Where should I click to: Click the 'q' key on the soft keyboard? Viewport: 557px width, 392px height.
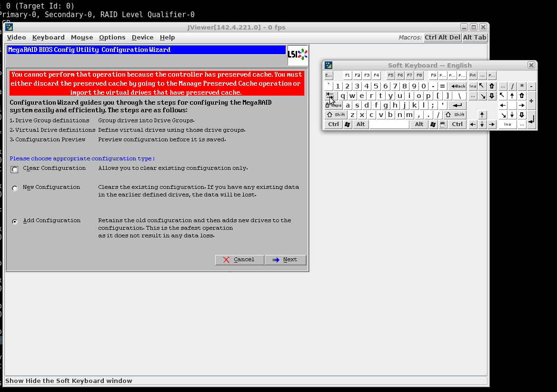pyautogui.click(x=343, y=96)
